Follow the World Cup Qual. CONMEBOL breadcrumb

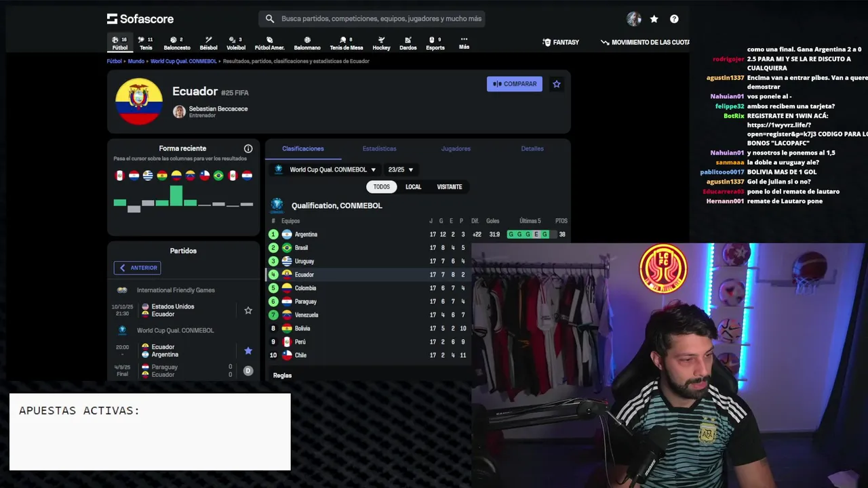pyautogui.click(x=183, y=61)
